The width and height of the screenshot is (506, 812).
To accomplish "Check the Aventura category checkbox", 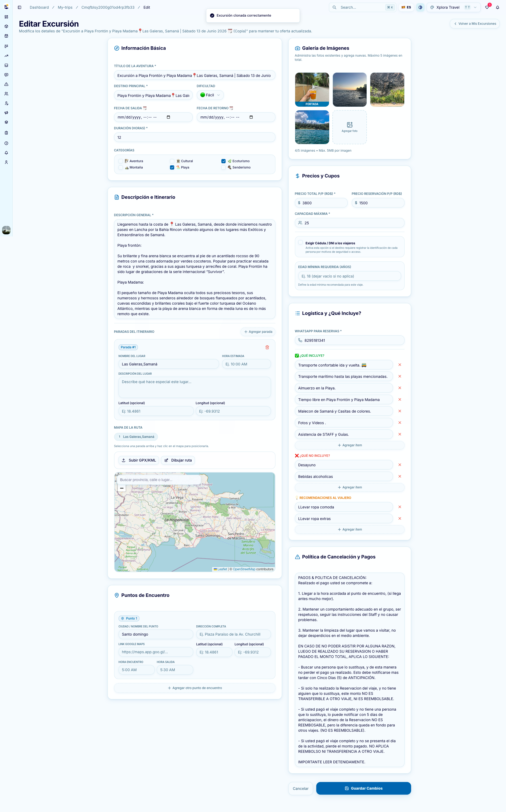I will point(120,161).
